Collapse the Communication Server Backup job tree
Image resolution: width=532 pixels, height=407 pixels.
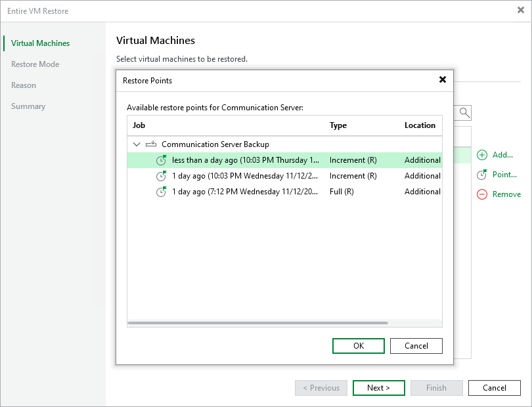point(137,144)
